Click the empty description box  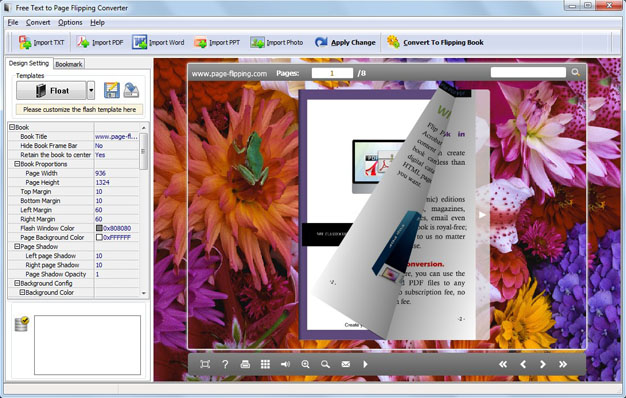87,345
